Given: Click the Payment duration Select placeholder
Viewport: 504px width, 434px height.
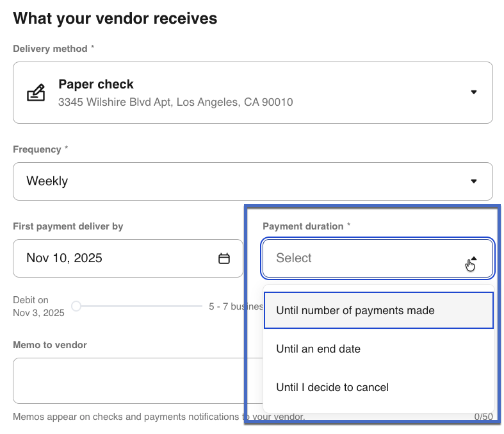Looking at the screenshot, I should pyautogui.click(x=294, y=258).
